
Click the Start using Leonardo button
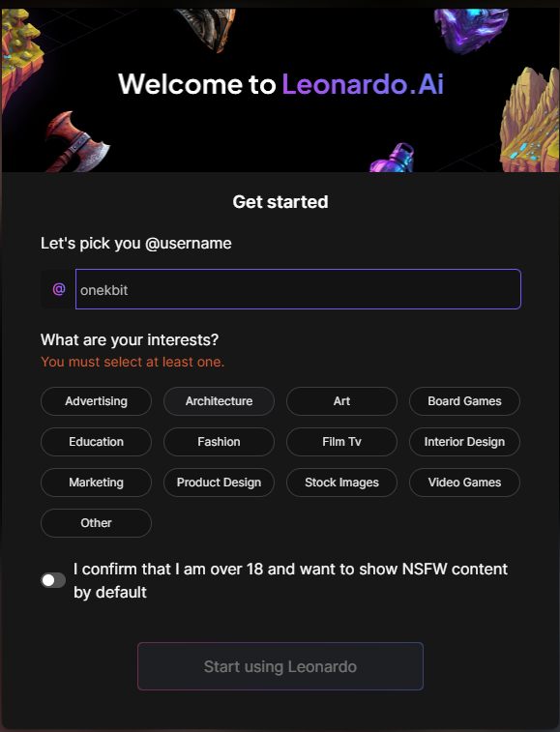tap(280, 666)
